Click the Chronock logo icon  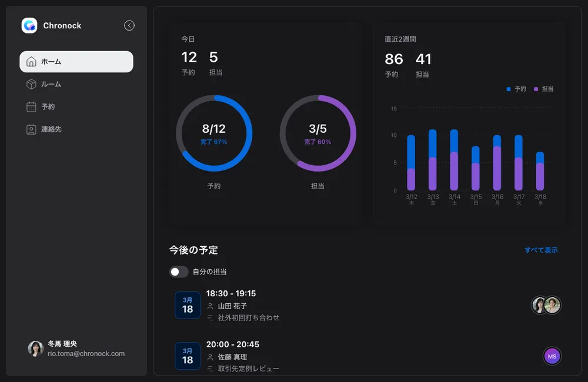(x=29, y=26)
